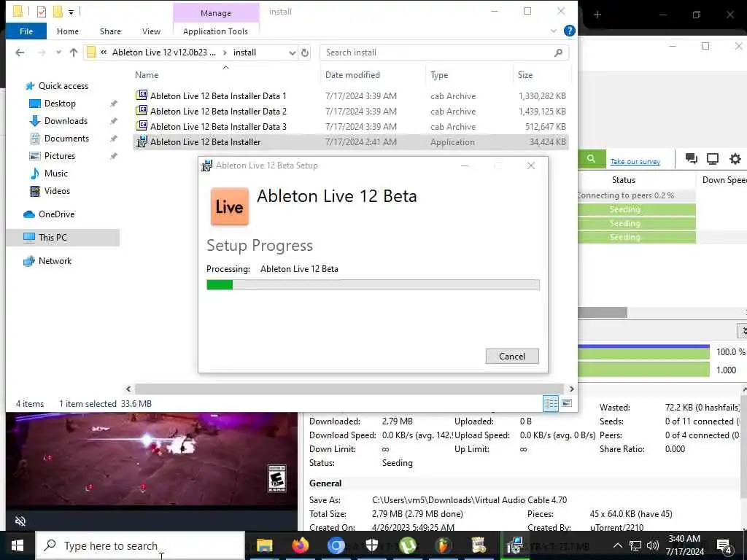
Task: Click the search magnifier in Explorer
Action: (x=558, y=52)
